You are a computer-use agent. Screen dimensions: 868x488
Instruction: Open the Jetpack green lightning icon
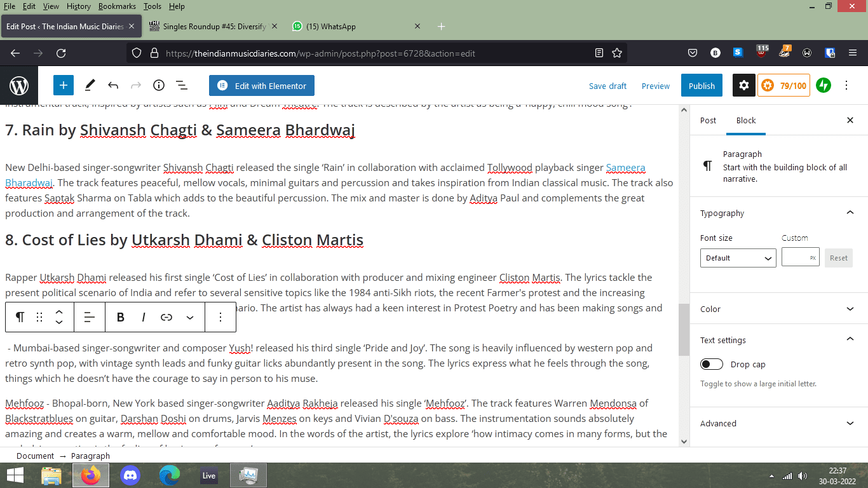824,85
